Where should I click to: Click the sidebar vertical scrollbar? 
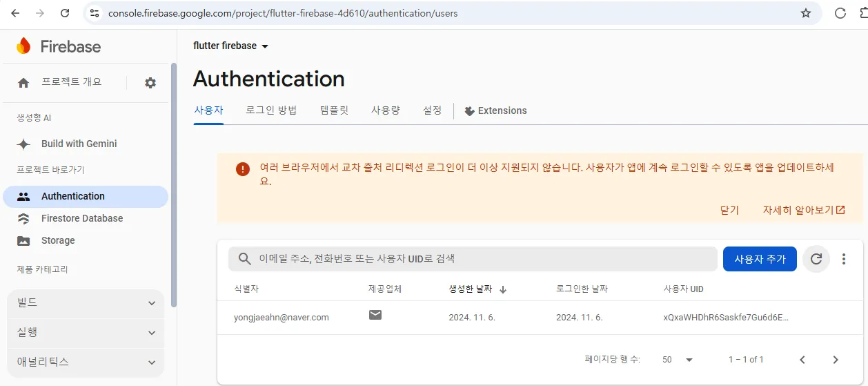tap(174, 185)
